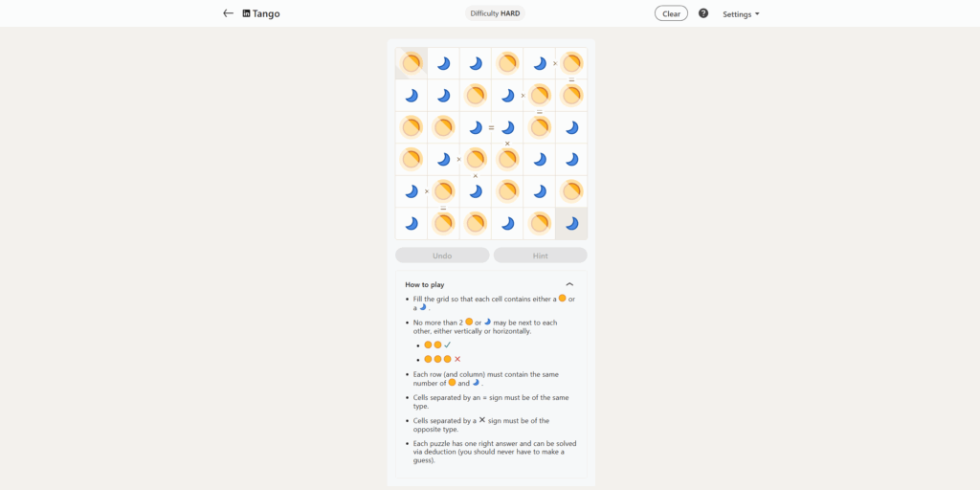Click the Difficulty HARD badge

pos(495,13)
